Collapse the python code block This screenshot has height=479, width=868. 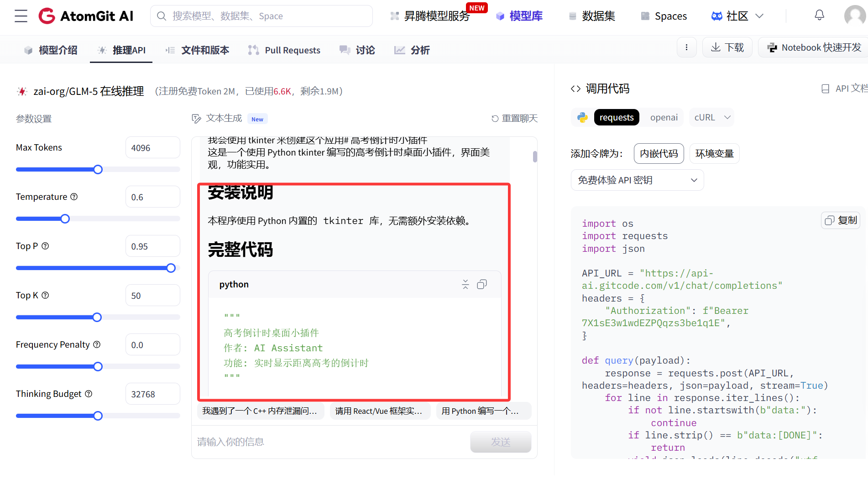tap(465, 284)
